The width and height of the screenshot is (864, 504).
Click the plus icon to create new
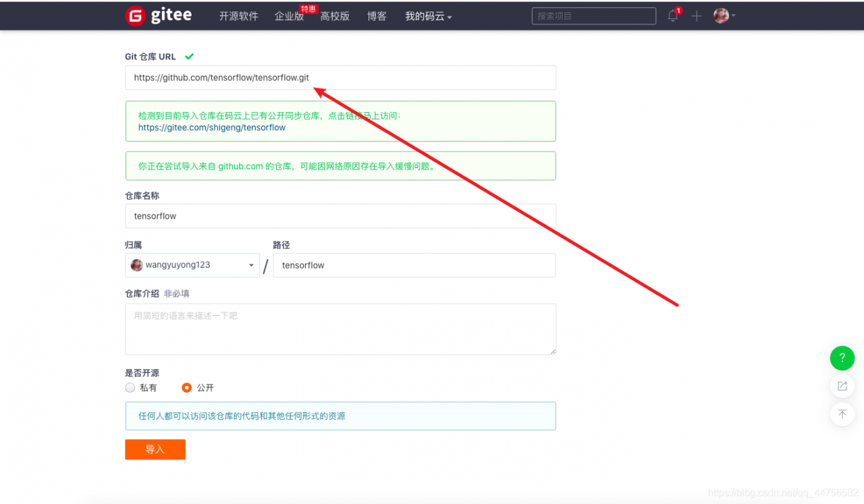point(696,16)
